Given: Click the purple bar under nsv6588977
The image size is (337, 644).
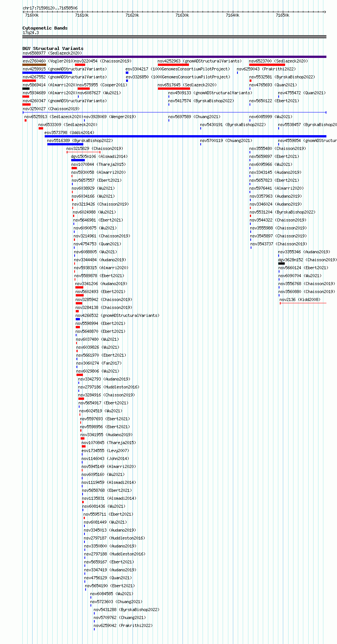Looking at the screenshot, I should 175,57.
